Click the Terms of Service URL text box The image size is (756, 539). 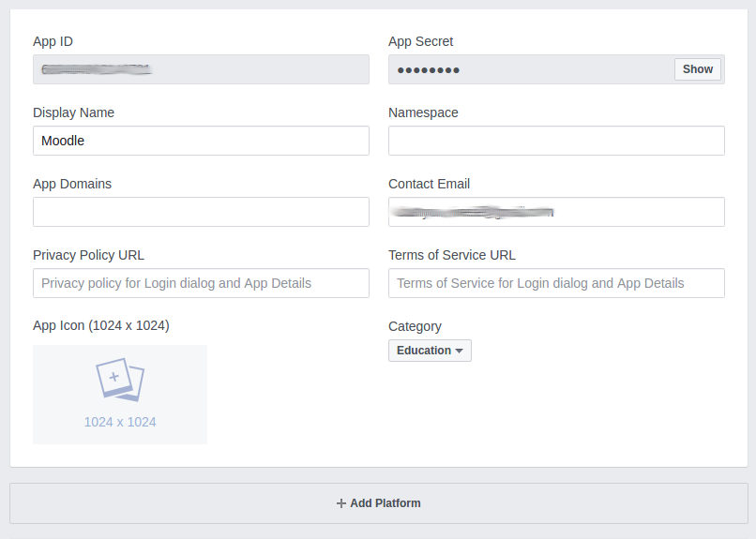(556, 283)
